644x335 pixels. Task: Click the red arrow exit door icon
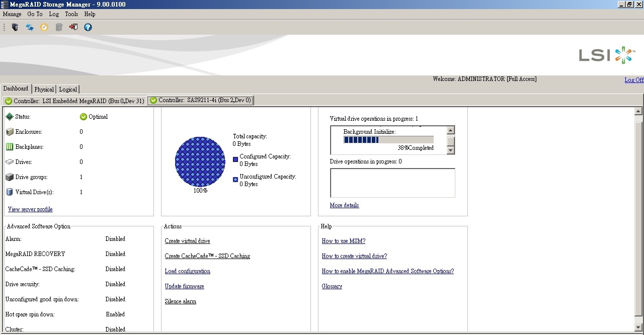73,27
